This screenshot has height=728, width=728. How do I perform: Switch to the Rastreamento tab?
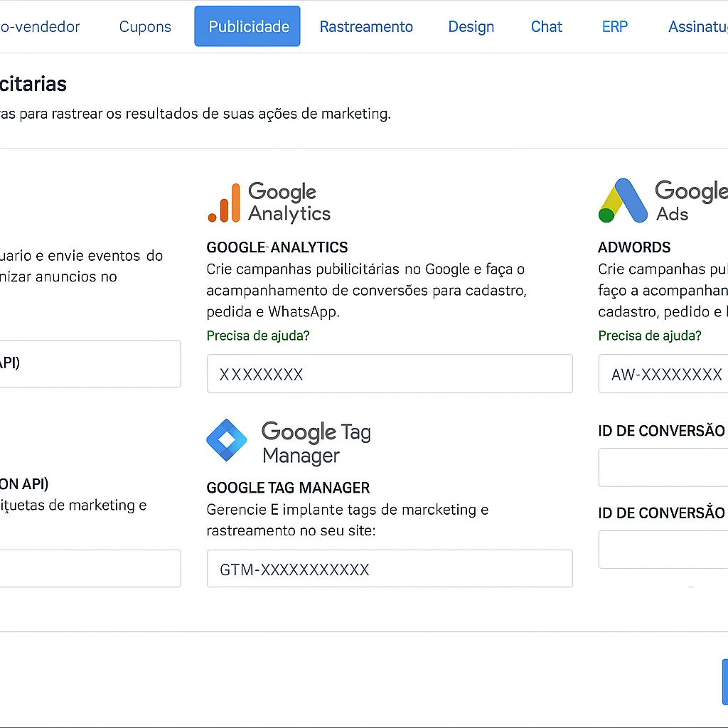click(366, 26)
